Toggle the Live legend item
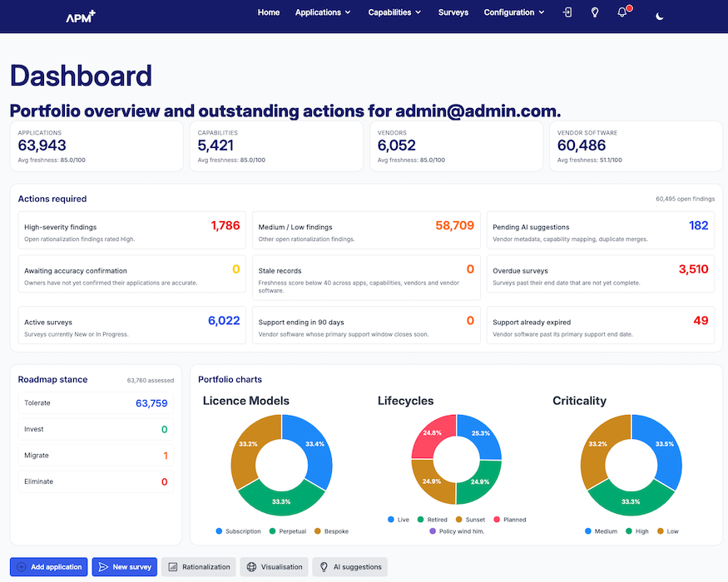The image size is (728, 582). 399,520
